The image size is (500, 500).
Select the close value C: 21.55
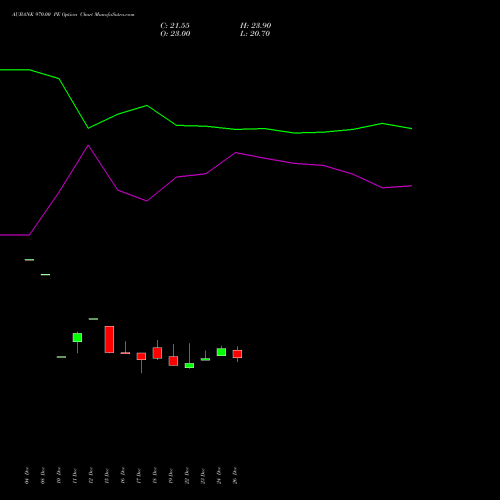pos(175,26)
